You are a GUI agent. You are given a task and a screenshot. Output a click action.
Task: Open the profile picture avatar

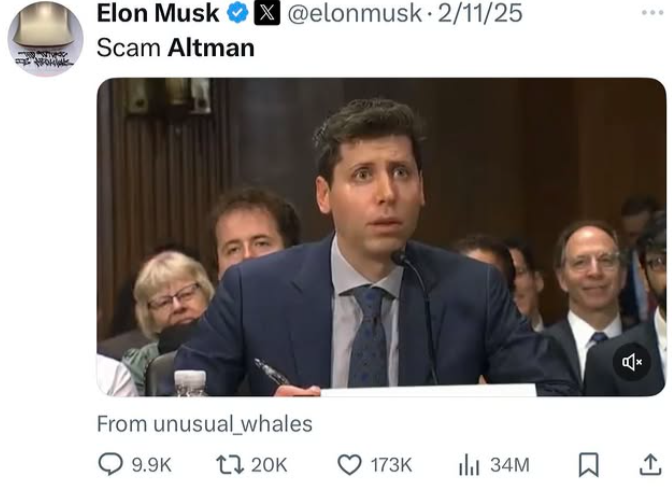click(x=45, y=39)
